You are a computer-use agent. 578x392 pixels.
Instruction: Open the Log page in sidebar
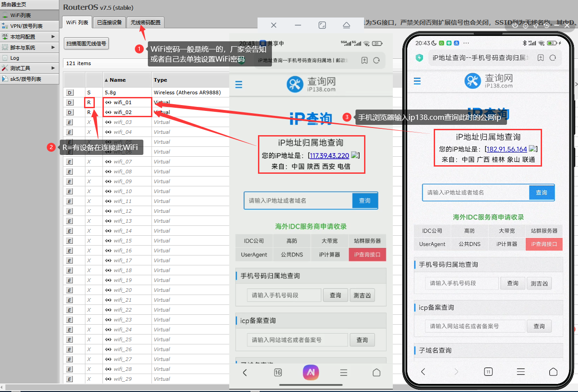point(29,58)
